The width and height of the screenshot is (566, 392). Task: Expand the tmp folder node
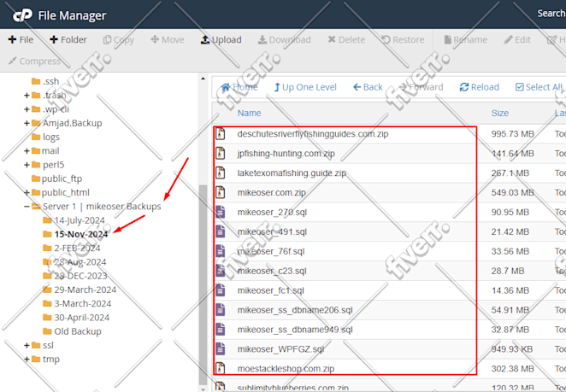click(x=27, y=360)
